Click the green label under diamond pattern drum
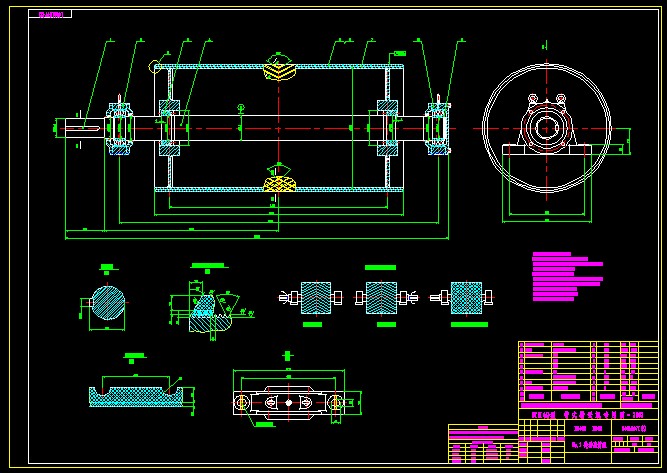 tap(467, 325)
